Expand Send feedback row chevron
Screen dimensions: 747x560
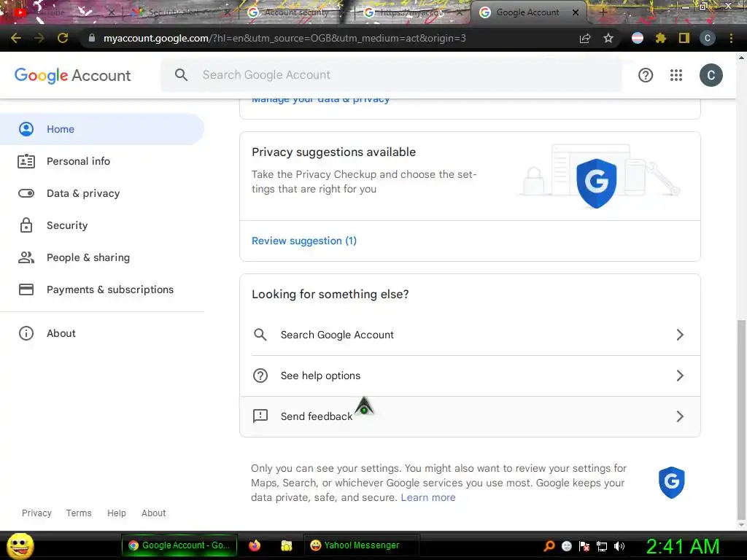click(x=681, y=416)
